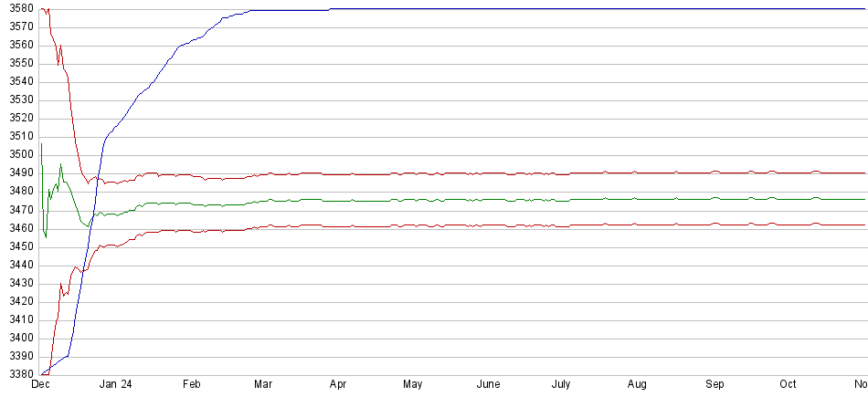Screen dimensions: 868x397
Task: Select the May axis label
Action: (x=413, y=385)
